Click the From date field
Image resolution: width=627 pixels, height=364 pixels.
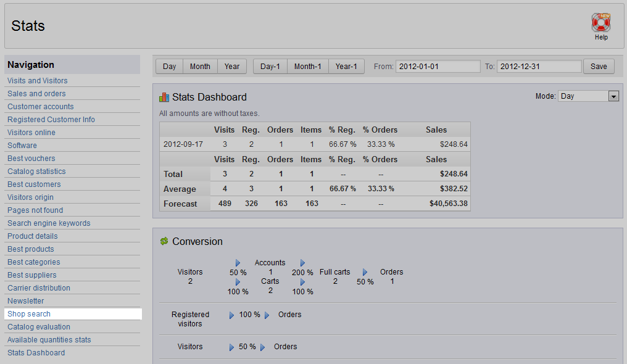438,67
